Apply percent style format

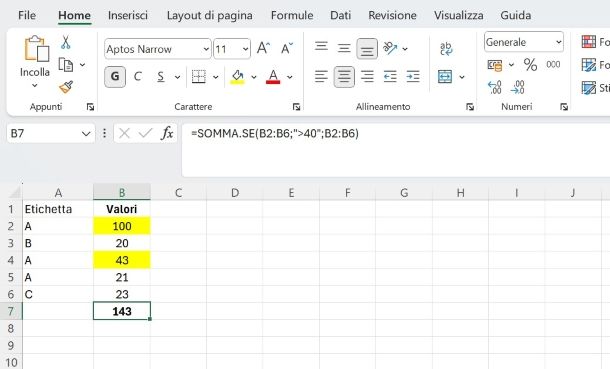[530, 65]
